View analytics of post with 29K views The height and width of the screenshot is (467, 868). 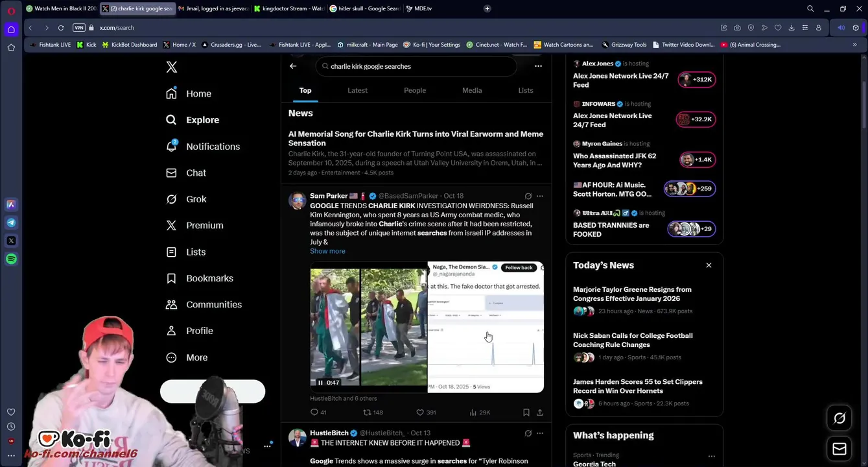tap(480, 413)
